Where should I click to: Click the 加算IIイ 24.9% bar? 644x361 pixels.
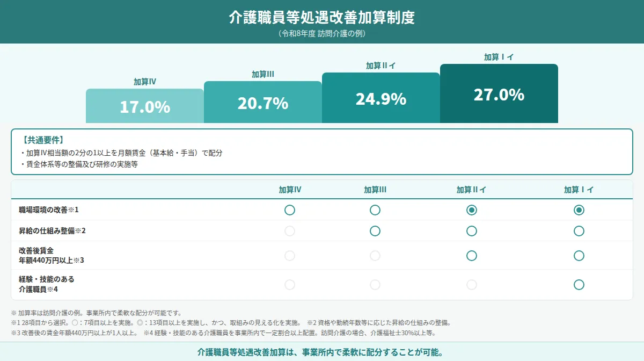[x=381, y=98]
